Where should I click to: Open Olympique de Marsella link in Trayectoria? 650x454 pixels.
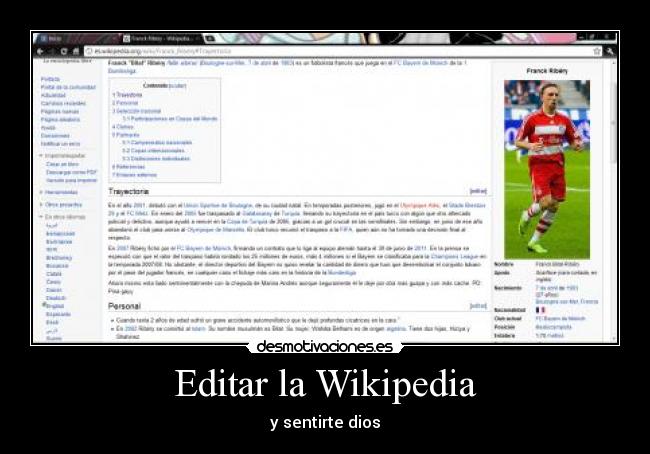click(x=216, y=230)
